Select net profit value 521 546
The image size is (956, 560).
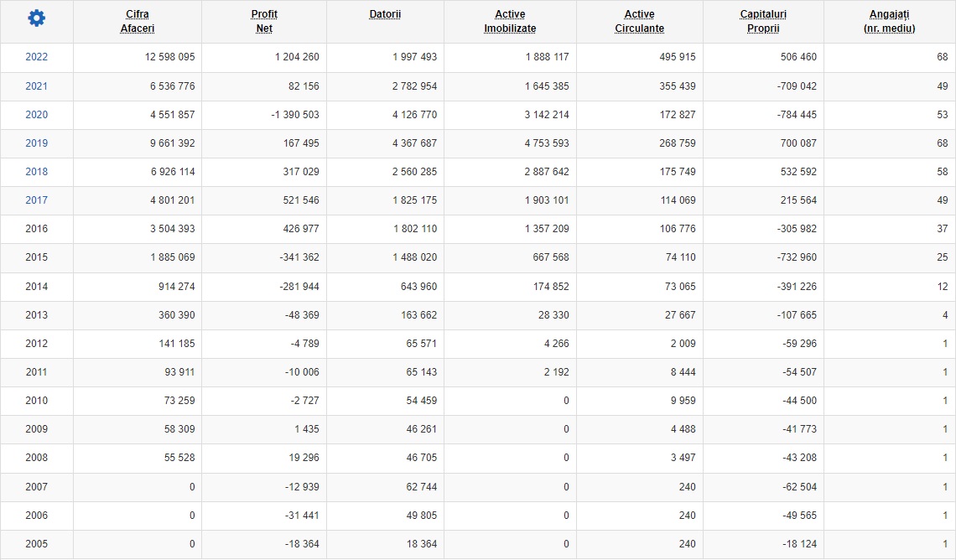click(x=301, y=200)
